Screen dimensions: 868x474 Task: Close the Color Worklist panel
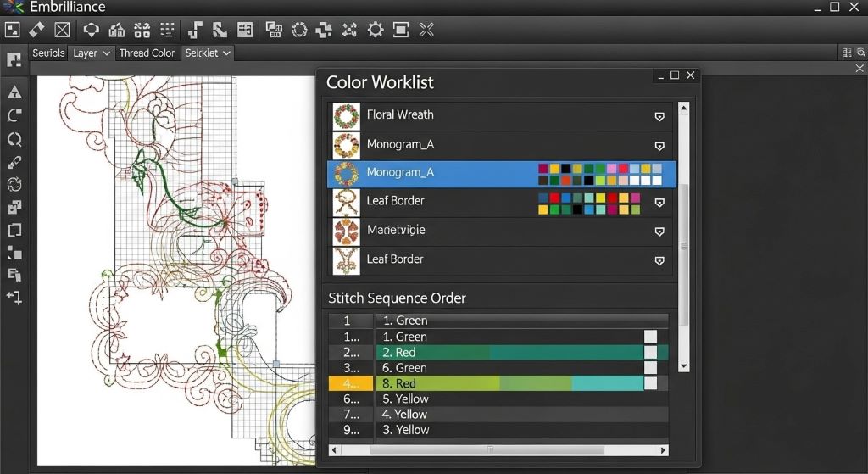point(690,75)
